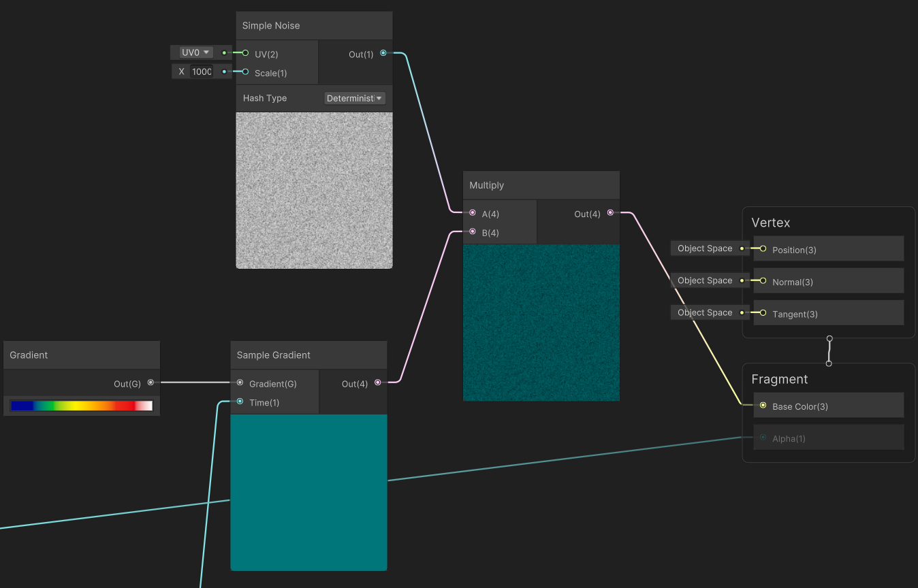
Task: Open the Hash Type Deterministic dropdown
Action: click(355, 98)
